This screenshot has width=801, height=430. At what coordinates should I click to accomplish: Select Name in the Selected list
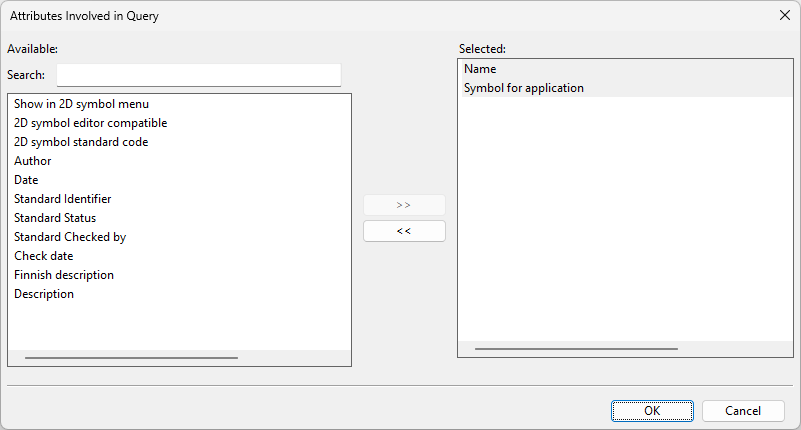(x=480, y=69)
